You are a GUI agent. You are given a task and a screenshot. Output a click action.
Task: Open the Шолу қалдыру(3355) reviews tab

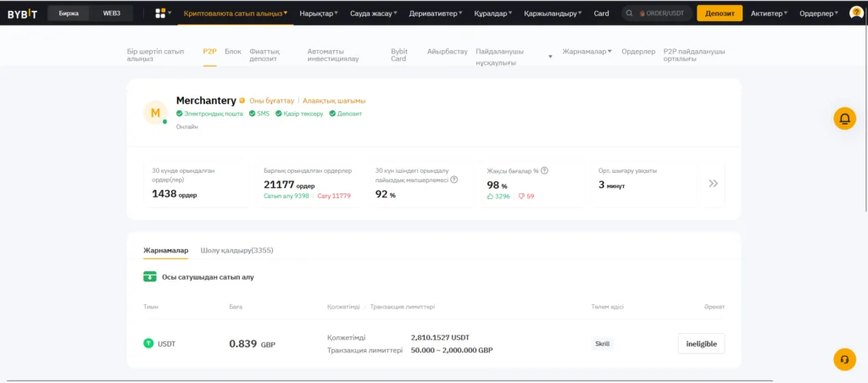[x=236, y=251]
